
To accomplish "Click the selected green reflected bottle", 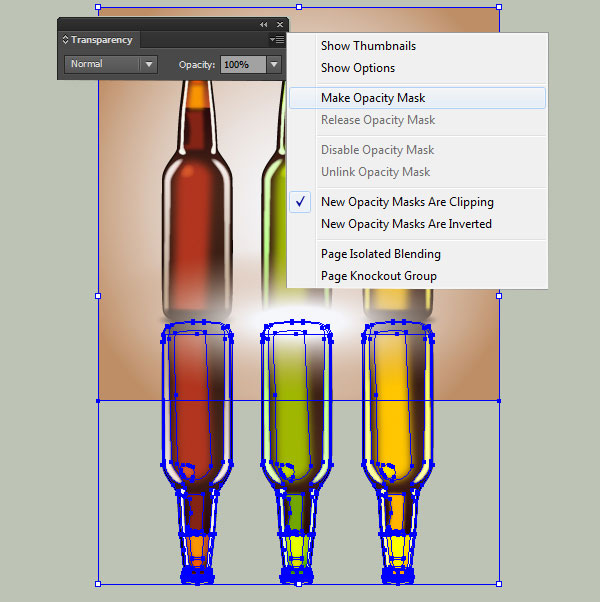I will coord(297,452).
